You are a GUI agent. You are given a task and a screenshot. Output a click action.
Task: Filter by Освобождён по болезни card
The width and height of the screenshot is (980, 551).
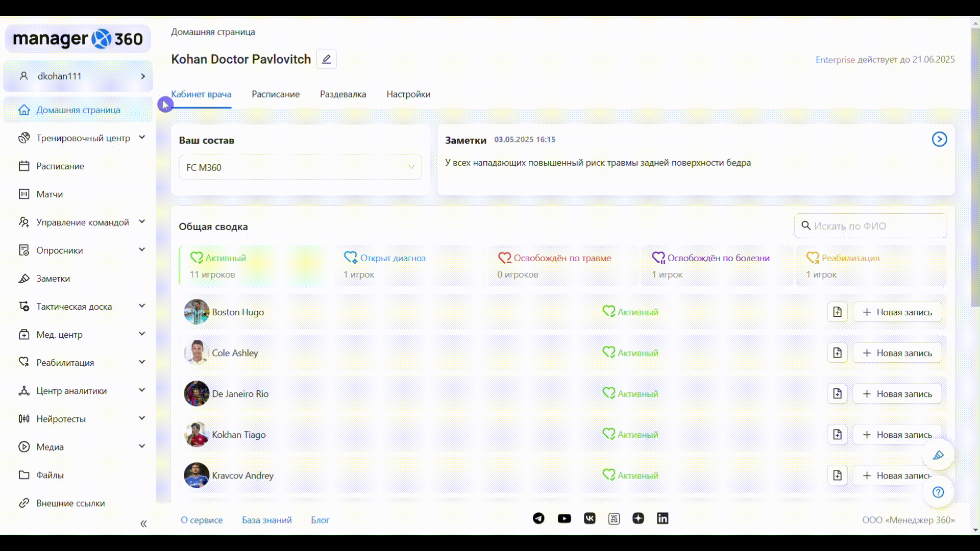coord(717,265)
